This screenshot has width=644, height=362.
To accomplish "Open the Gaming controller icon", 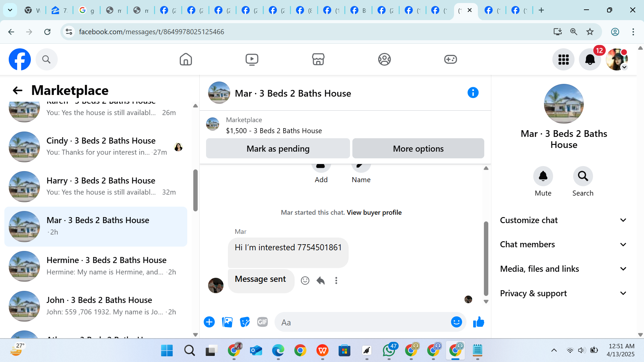I will coord(450,59).
